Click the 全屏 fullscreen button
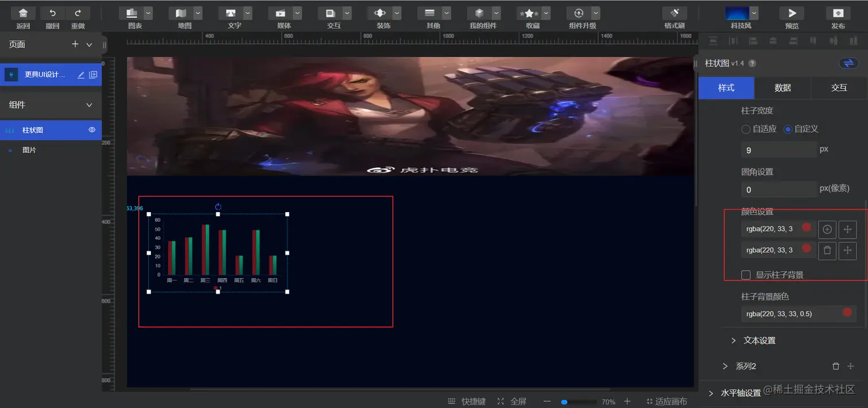The height and width of the screenshot is (408, 868). (511, 402)
